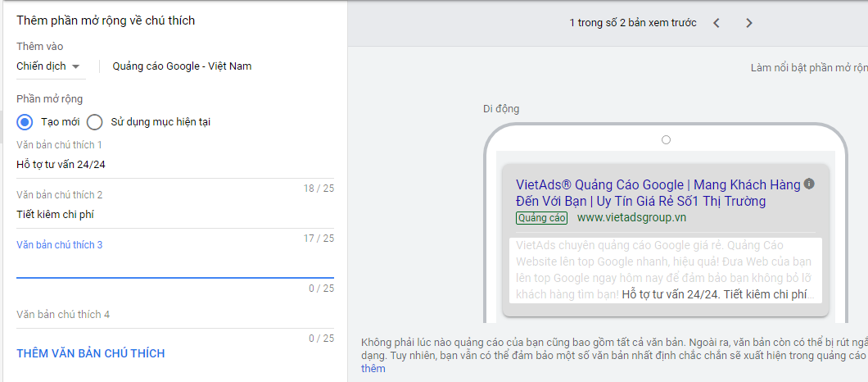Click "Làm nổi bật phần mở rộng" text
The height and width of the screenshot is (382, 868).
pyautogui.click(x=809, y=68)
